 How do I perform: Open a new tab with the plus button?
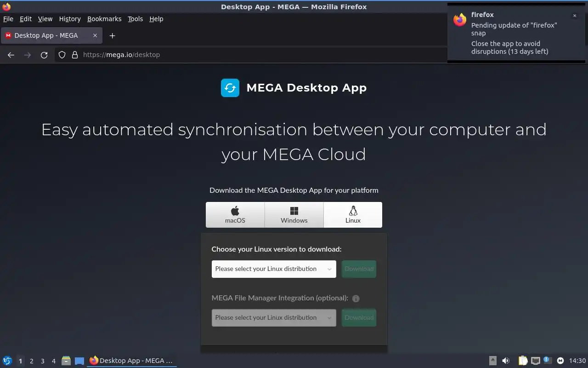[112, 35]
